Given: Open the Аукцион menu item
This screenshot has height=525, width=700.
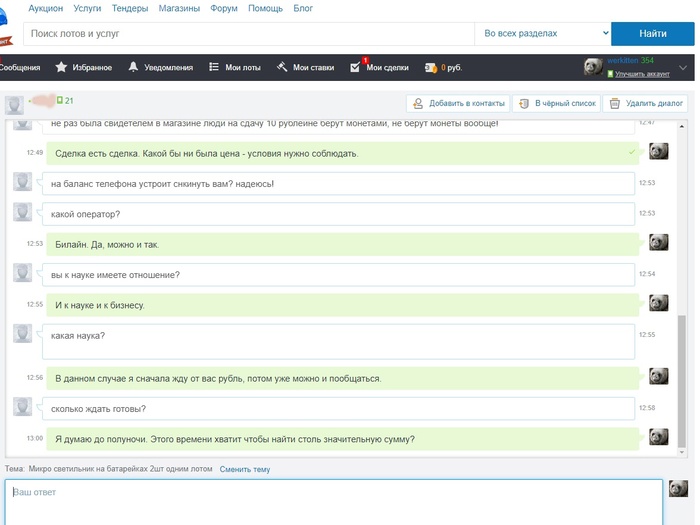Looking at the screenshot, I should coord(46,8).
